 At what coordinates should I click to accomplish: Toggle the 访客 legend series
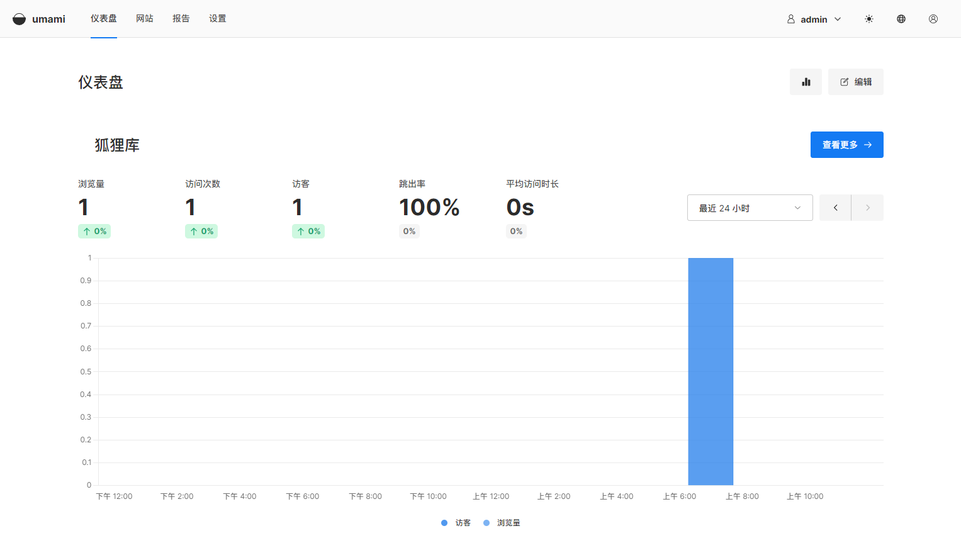click(x=456, y=523)
